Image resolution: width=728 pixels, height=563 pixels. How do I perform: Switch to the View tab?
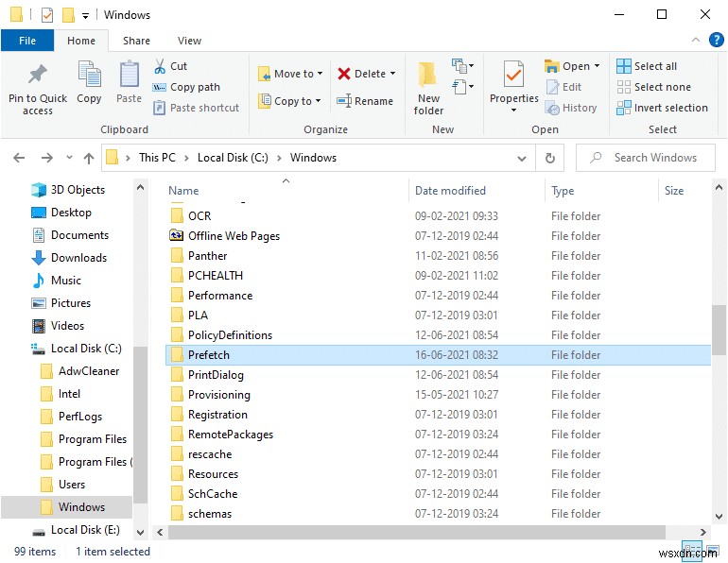click(189, 41)
